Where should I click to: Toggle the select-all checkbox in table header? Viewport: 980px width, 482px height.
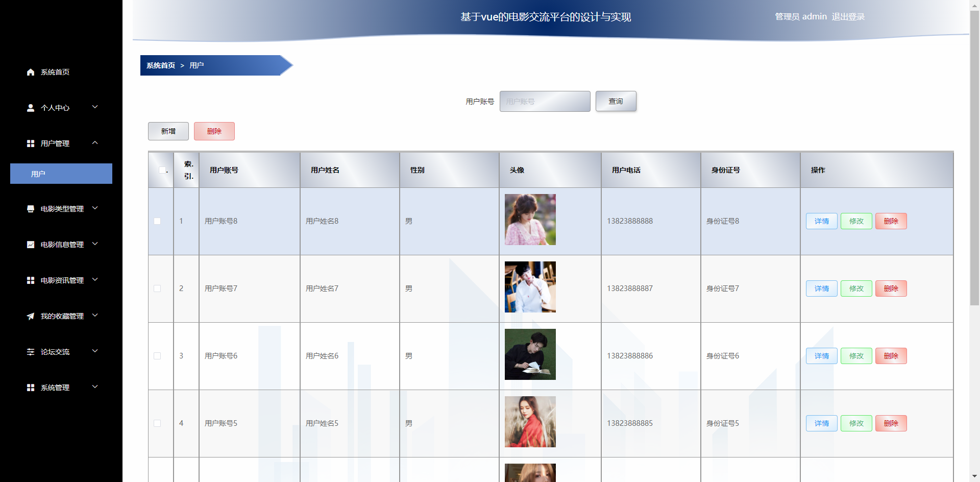tap(162, 170)
